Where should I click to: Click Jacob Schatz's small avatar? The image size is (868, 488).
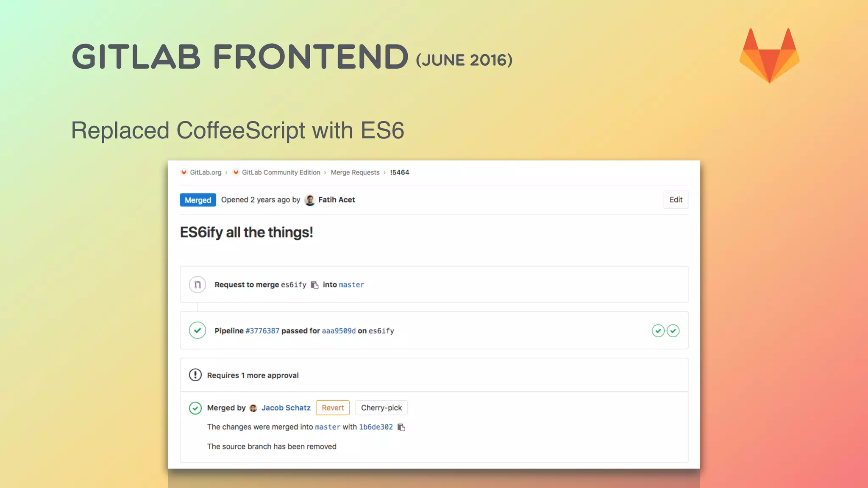(253, 408)
